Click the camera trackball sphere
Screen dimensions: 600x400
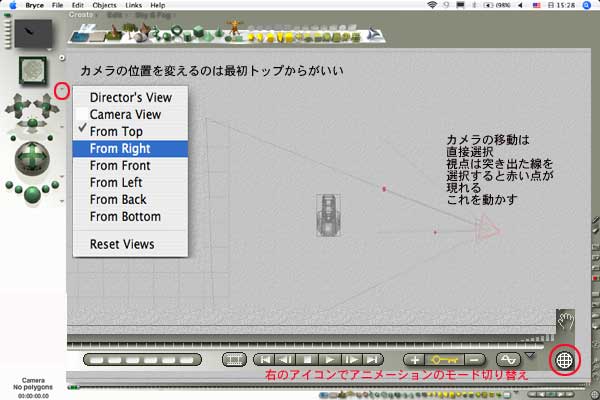tap(32, 158)
